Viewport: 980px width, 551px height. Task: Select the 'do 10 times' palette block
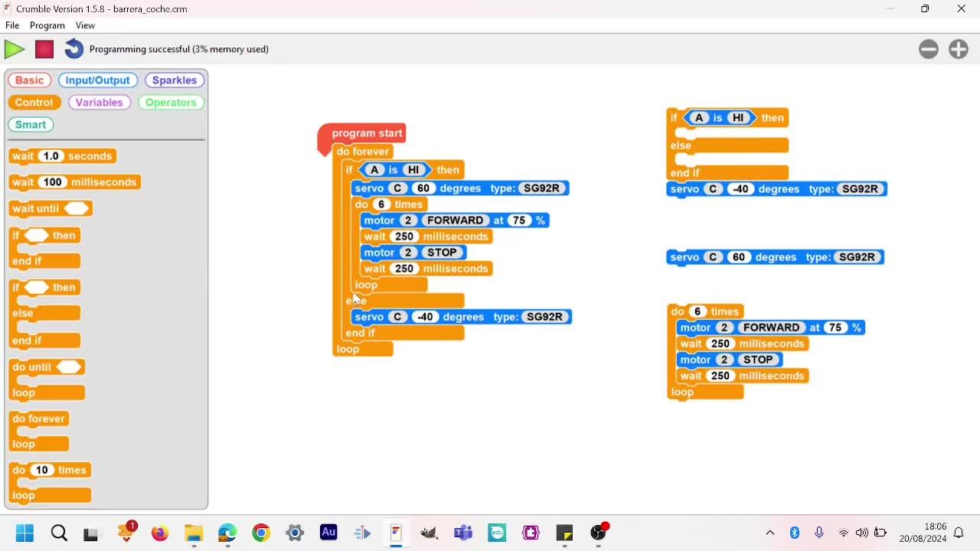51,482
